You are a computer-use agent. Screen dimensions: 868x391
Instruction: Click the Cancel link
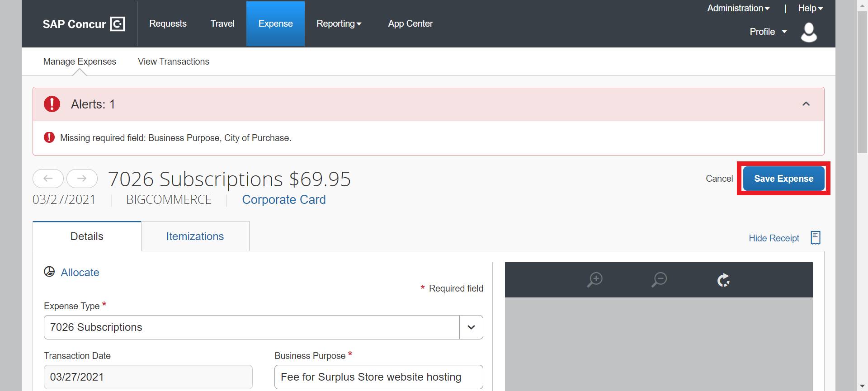pos(719,179)
